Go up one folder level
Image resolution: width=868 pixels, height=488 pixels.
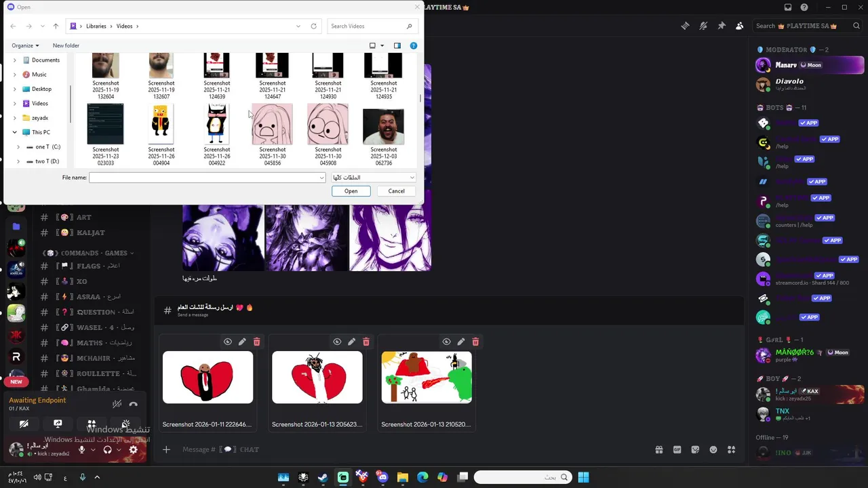tap(56, 26)
